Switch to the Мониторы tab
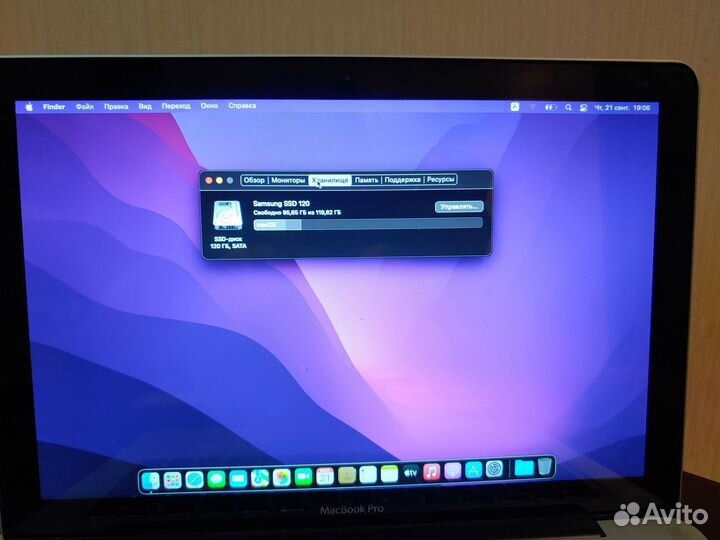The width and height of the screenshot is (720, 540). [288, 180]
